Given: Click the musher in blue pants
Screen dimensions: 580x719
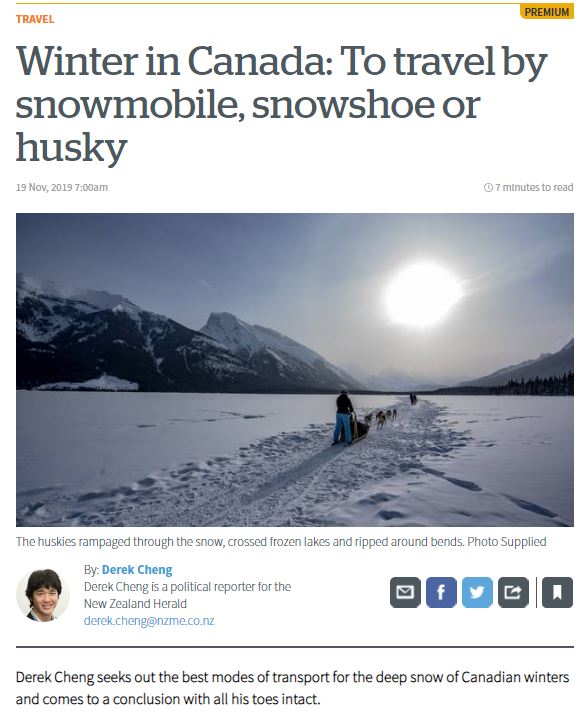Looking at the screenshot, I should 343,418.
